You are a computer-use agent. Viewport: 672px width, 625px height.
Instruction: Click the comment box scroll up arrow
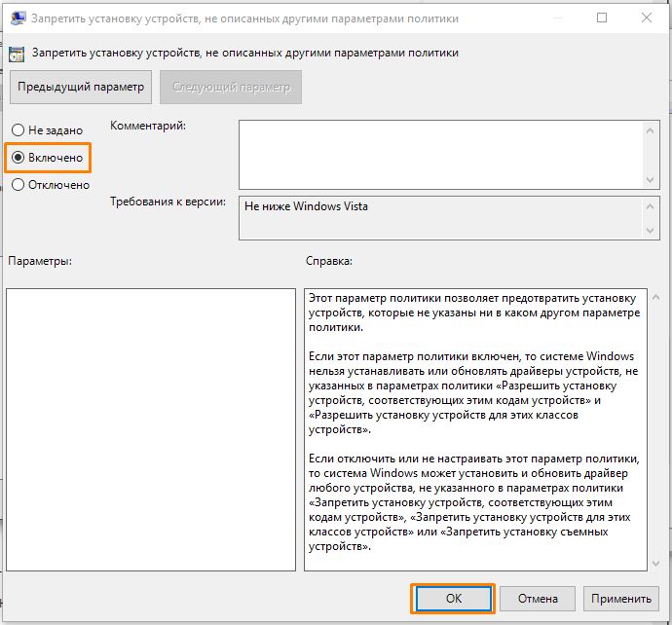click(651, 129)
